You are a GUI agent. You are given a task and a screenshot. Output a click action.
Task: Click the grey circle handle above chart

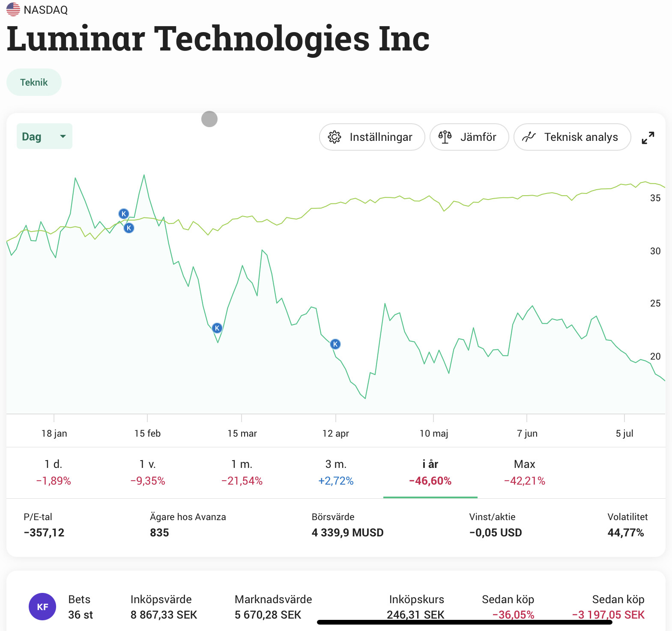pyautogui.click(x=209, y=119)
